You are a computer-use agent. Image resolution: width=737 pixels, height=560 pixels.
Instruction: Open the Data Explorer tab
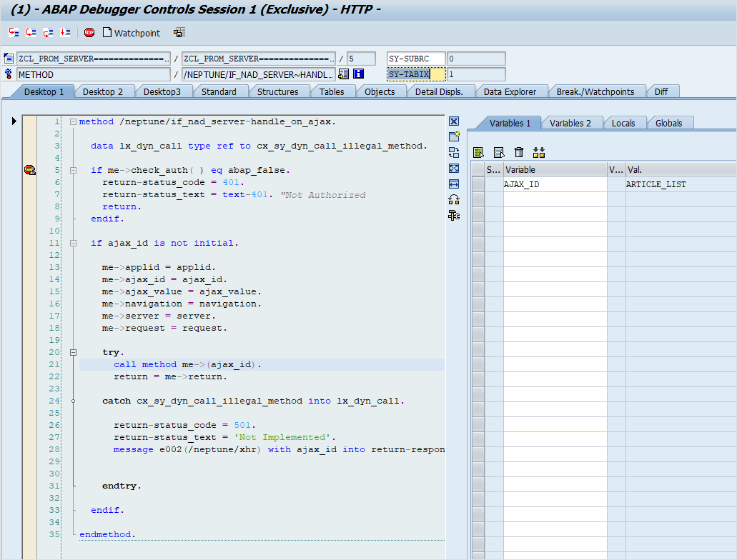[x=509, y=91]
